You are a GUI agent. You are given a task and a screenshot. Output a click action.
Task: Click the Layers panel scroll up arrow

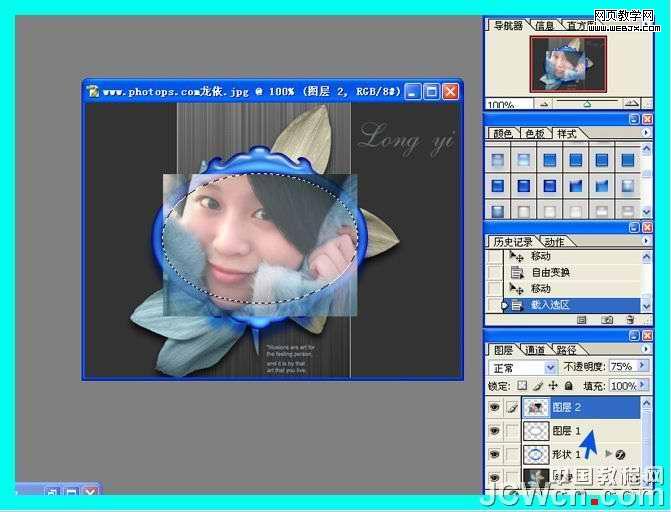pos(647,403)
